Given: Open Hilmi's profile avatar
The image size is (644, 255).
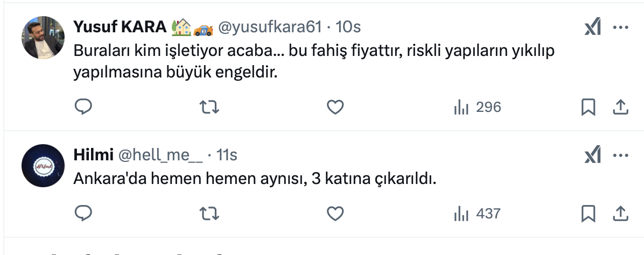Looking at the screenshot, I should tap(43, 165).
